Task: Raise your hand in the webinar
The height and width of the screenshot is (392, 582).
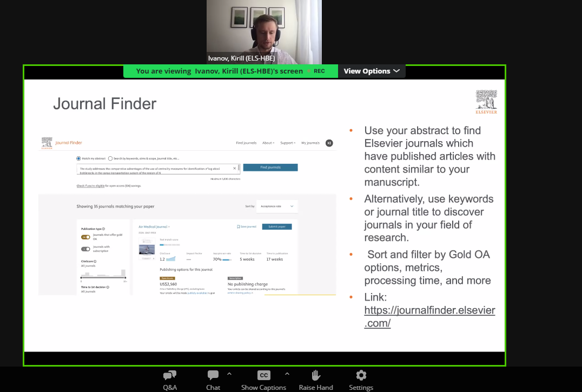Action: point(316,380)
